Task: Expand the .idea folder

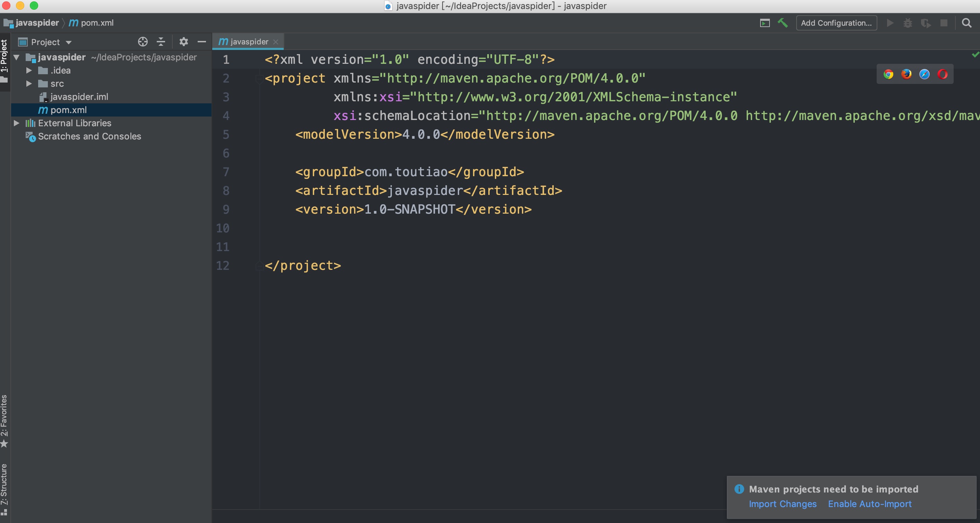Action: click(x=29, y=70)
